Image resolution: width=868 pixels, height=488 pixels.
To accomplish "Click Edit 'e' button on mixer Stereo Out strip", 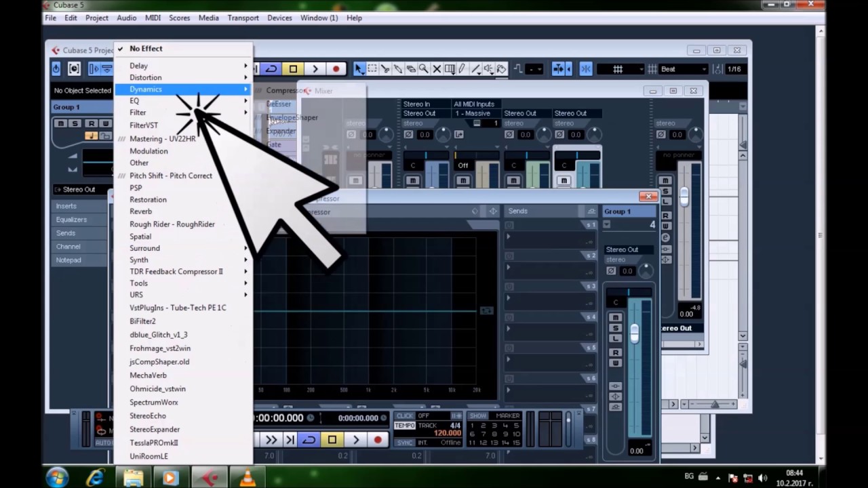I will click(x=665, y=237).
